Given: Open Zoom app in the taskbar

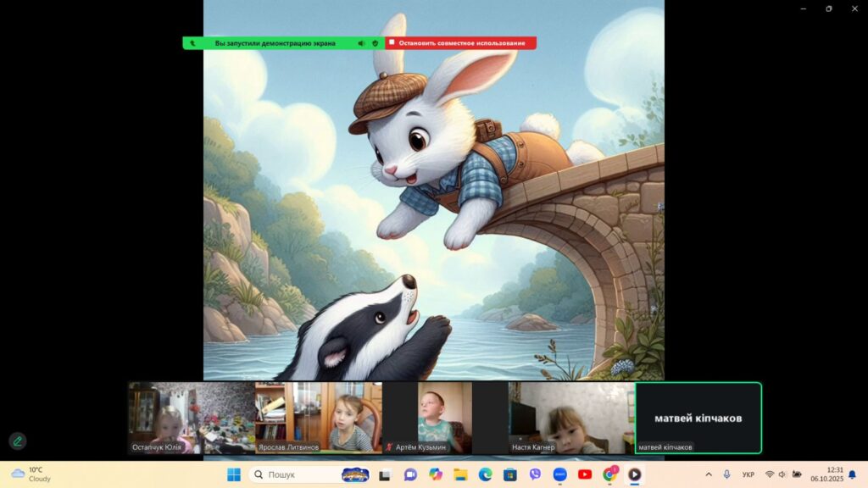Looking at the screenshot, I should (559, 474).
